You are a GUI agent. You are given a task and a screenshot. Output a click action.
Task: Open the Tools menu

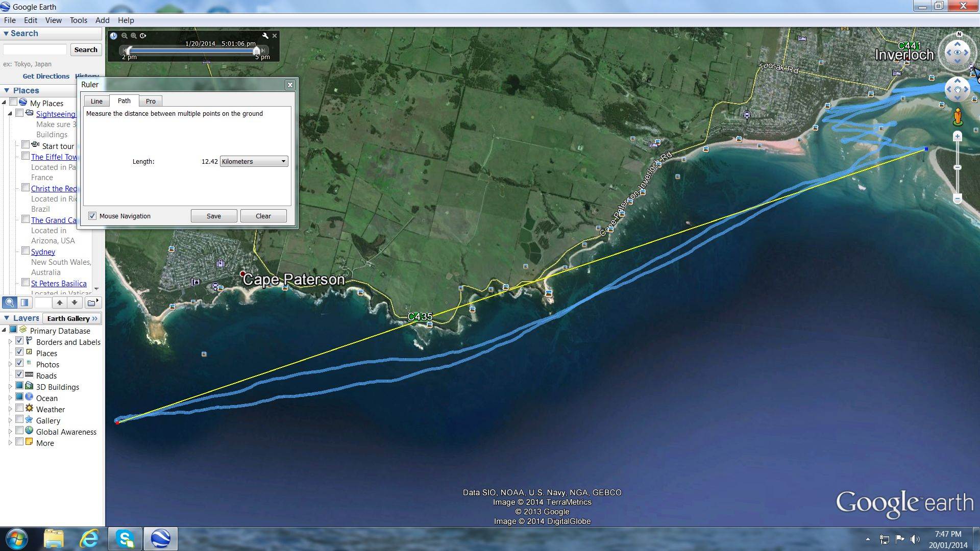(x=78, y=20)
